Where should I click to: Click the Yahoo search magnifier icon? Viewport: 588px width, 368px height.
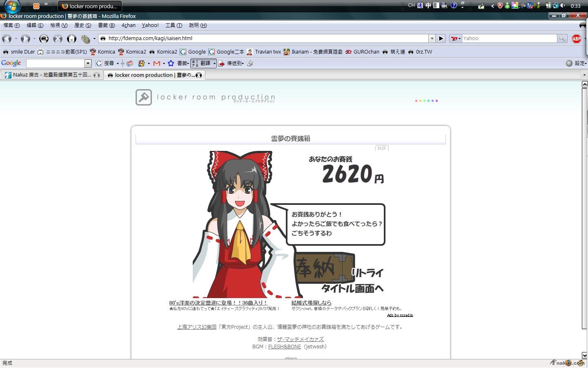click(x=562, y=38)
